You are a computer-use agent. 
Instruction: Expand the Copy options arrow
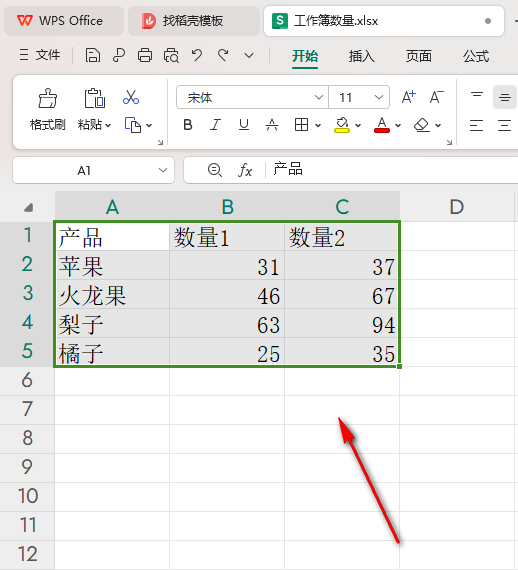(x=149, y=125)
